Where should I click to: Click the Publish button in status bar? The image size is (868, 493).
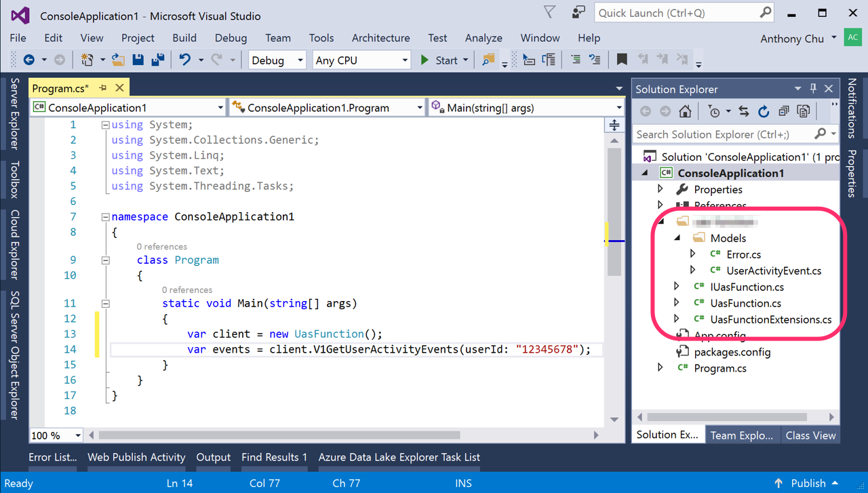(x=808, y=483)
